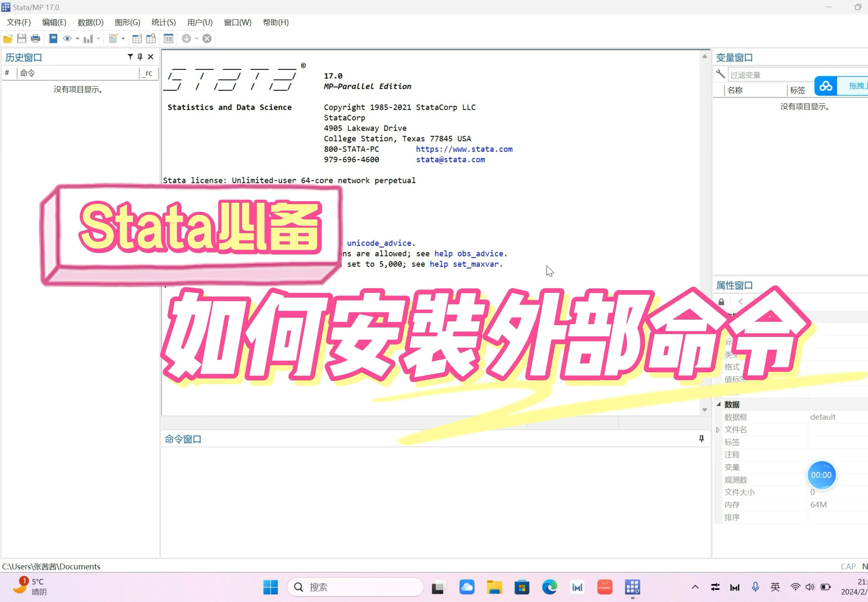Switch input method via 英 indicator
Screen dimensions: 868x602
[775, 587]
